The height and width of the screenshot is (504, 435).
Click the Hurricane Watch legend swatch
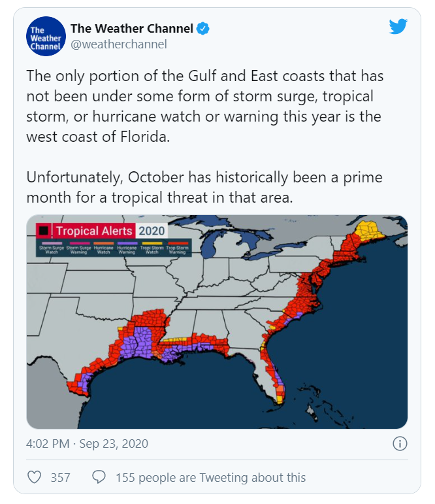click(103, 243)
